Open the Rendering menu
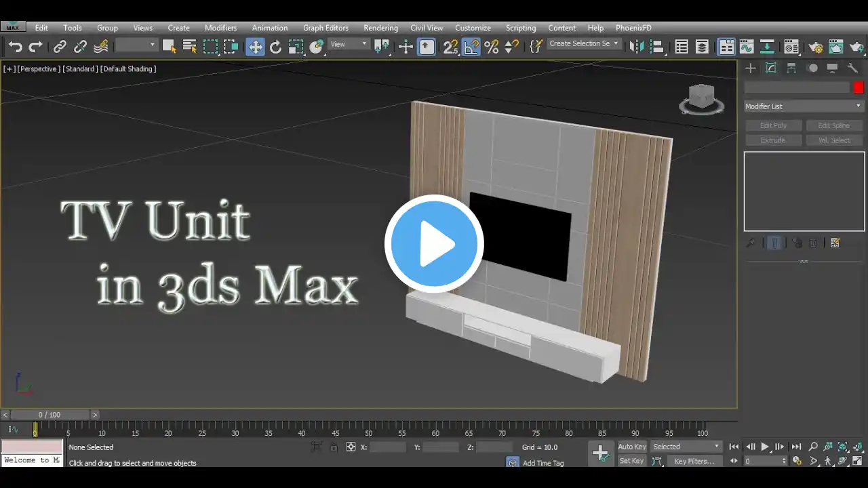868x488 pixels. click(380, 28)
